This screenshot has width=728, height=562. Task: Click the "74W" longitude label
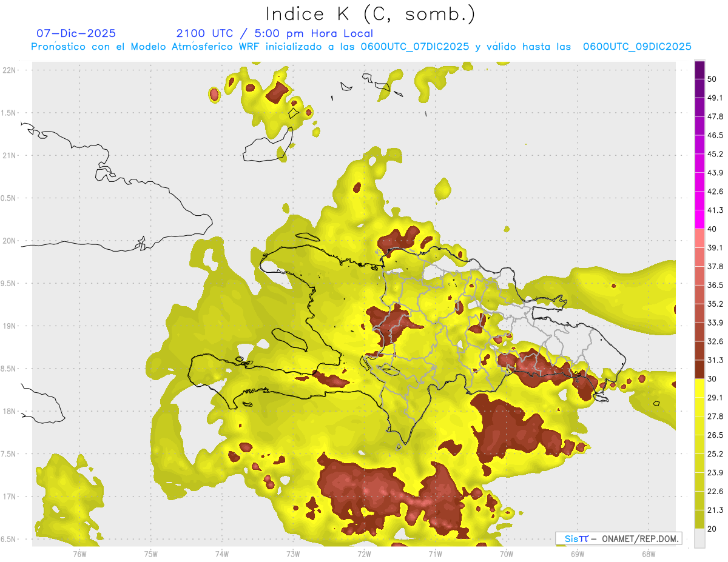point(221,554)
